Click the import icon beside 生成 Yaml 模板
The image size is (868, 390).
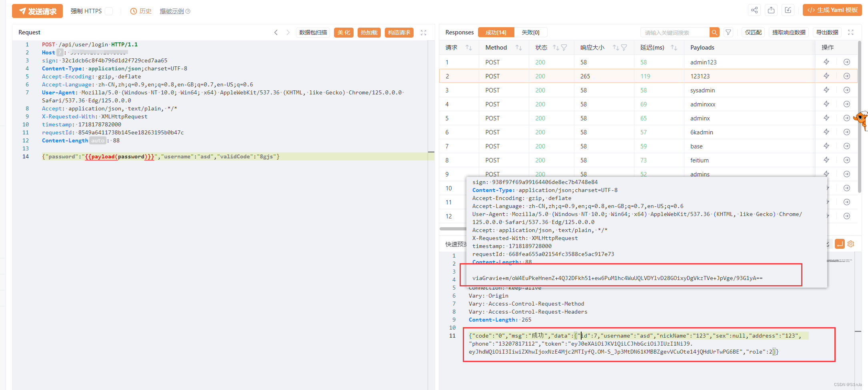[x=788, y=10]
